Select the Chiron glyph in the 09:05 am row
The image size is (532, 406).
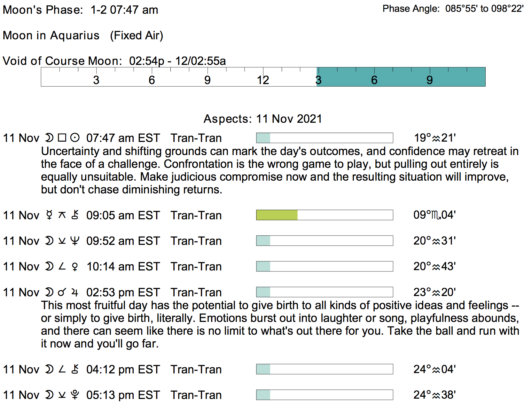coord(75,215)
